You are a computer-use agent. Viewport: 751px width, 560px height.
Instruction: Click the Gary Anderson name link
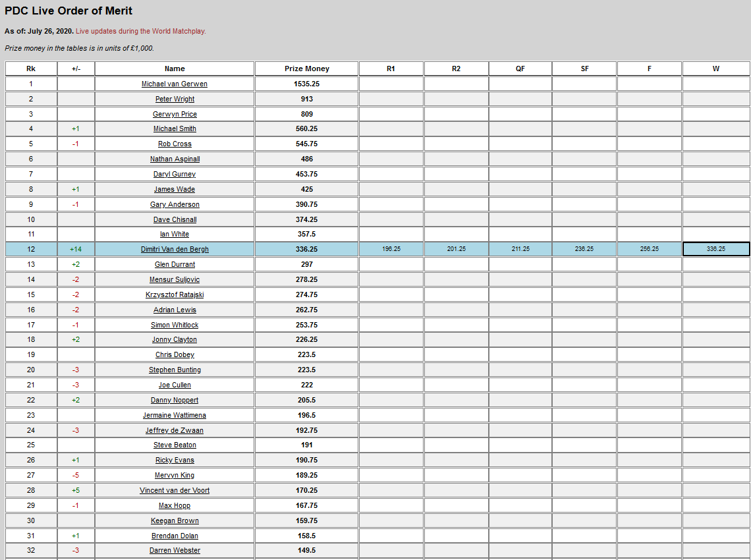175,204
